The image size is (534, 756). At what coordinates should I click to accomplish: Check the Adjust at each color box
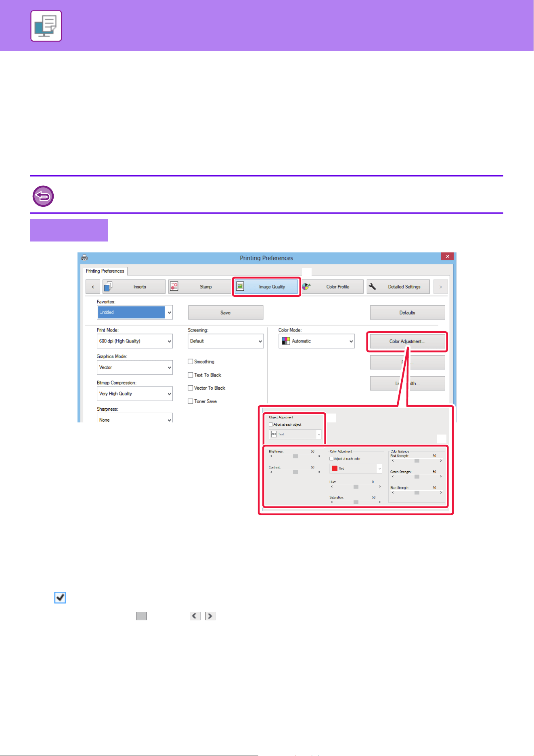click(x=331, y=459)
